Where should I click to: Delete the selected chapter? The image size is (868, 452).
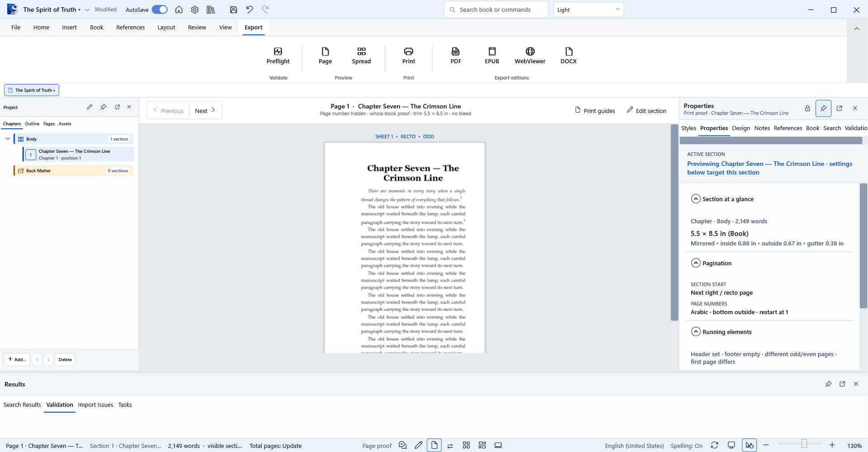click(x=65, y=359)
